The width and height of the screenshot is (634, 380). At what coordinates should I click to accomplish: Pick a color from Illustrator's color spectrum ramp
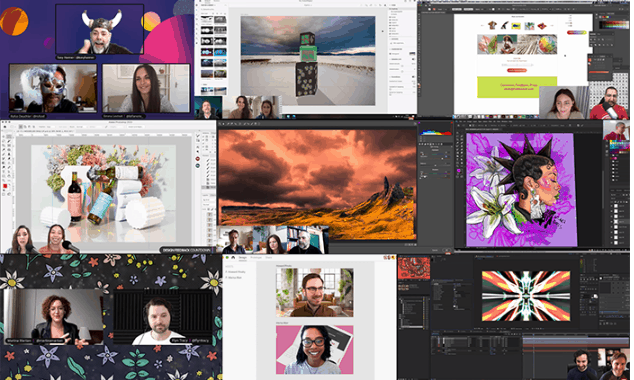614,25
